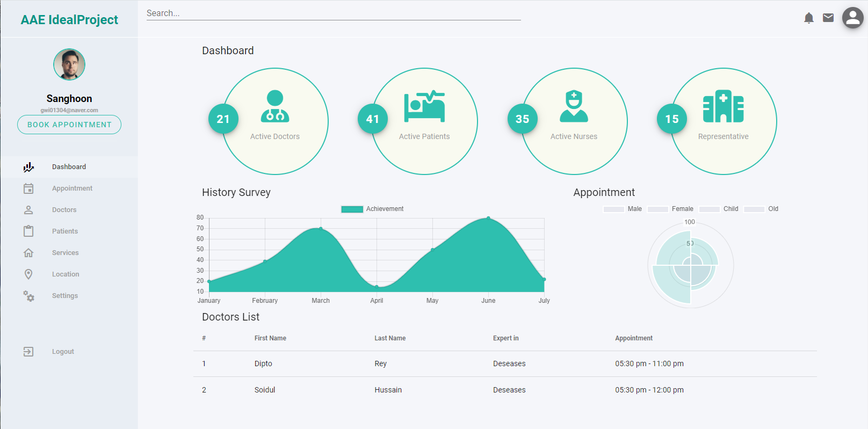Click the Dashboard chart icon in sidebar
The width and height of the screenshot is (868, 429).
pyautogui.click(x=28, y=167)
